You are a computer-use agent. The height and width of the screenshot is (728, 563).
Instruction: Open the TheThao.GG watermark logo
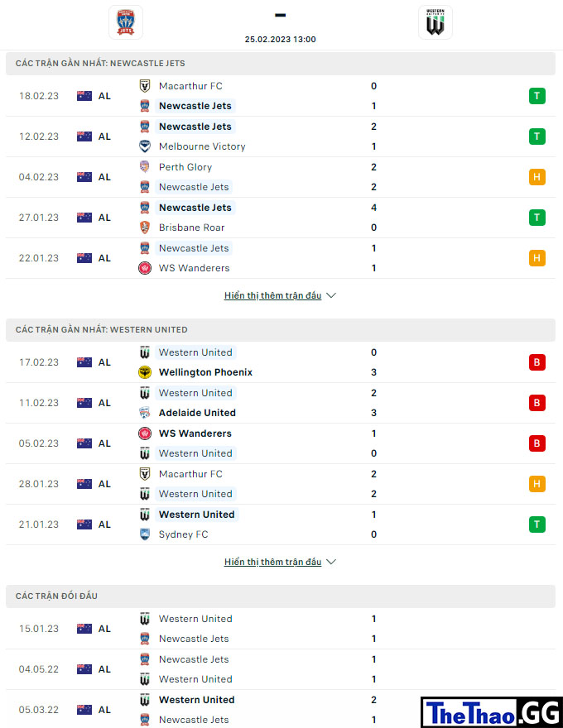coord(492,712)
